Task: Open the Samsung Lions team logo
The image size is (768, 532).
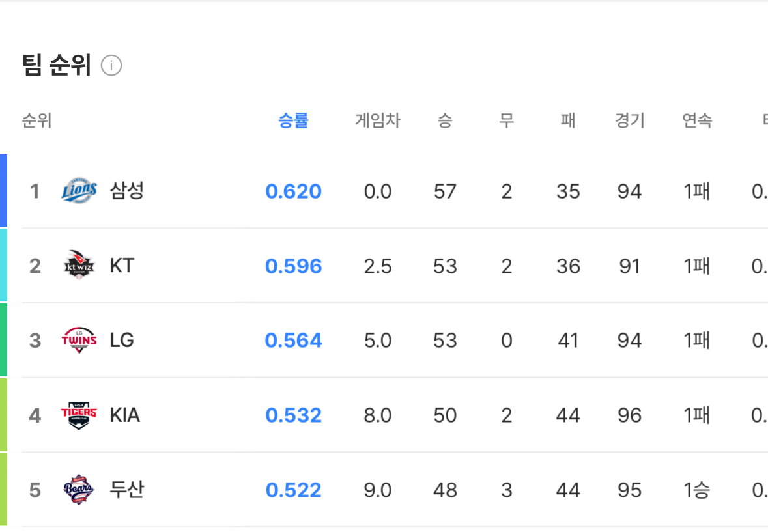Action: pos(79,191)
